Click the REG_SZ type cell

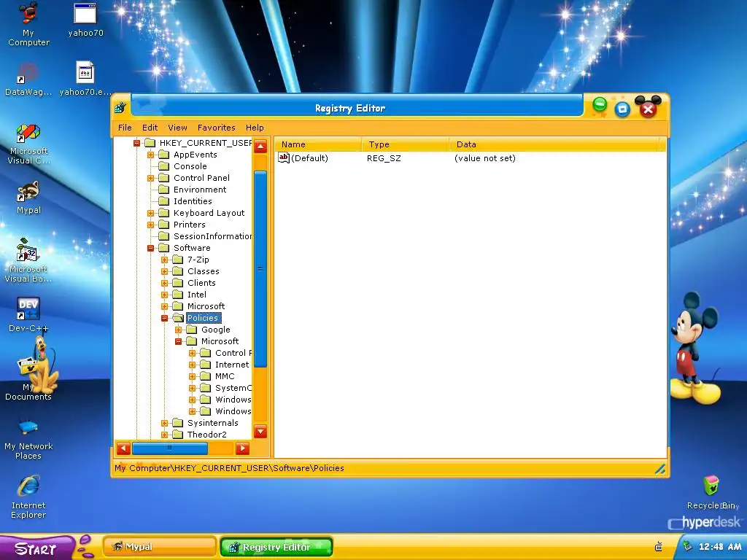384,158
